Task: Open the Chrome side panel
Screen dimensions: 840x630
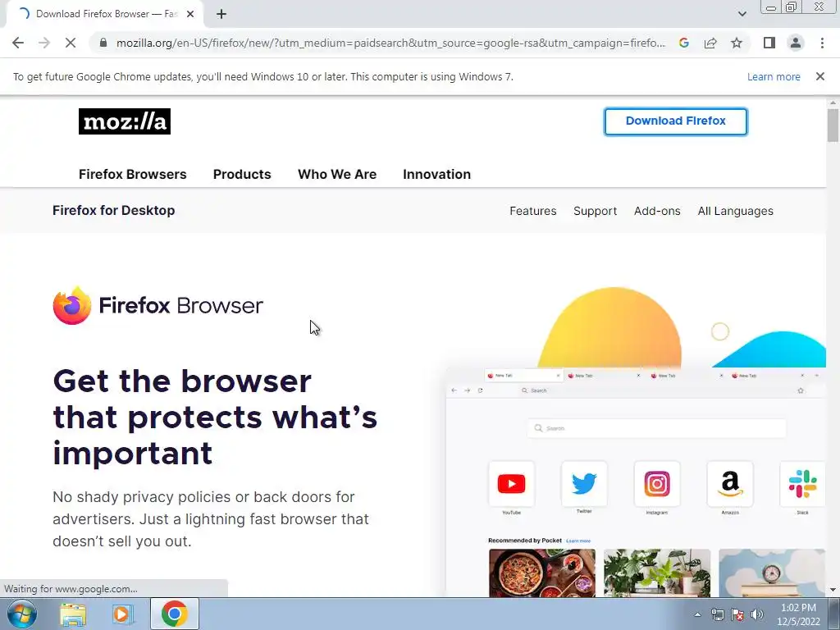Action: pyautogui.click(x=769, y=43)
